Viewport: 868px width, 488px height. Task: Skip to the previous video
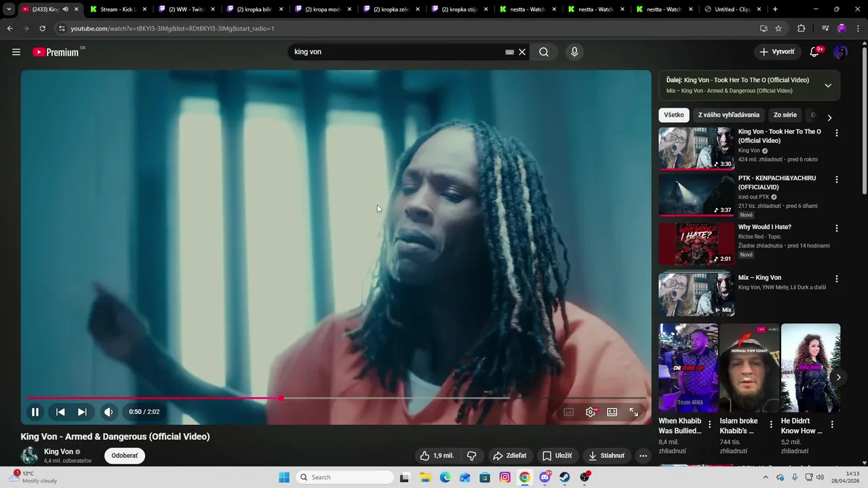(60, 412)
